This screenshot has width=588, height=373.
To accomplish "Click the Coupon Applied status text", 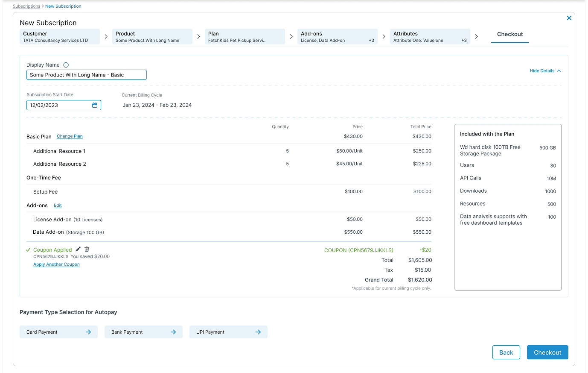I will tap(52, 250).
